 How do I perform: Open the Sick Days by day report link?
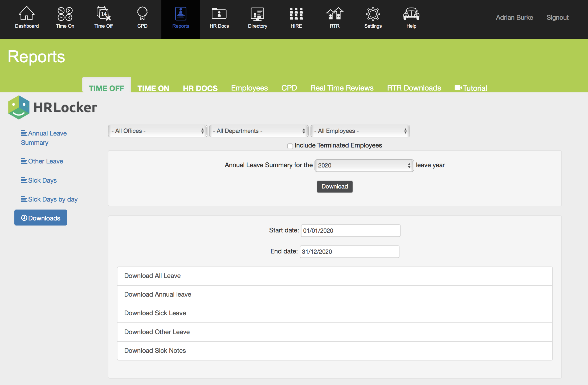(52, 199)
